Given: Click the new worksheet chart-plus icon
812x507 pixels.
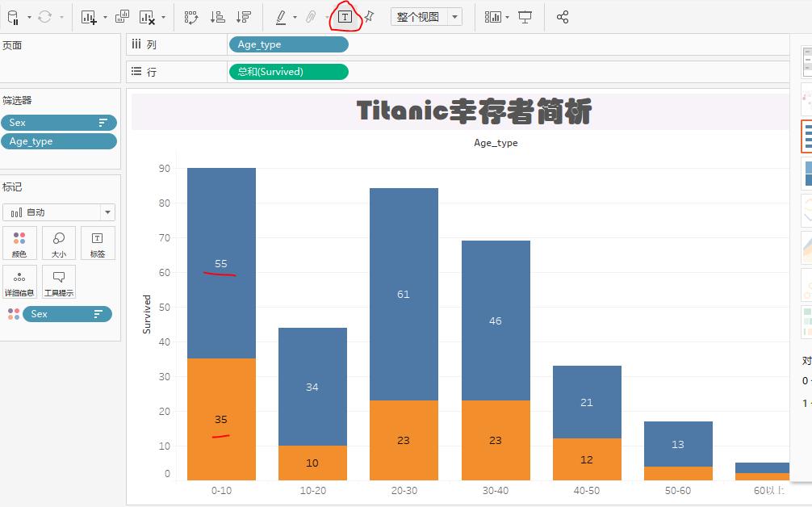Looking at the screenshot, I should [89, 17].
